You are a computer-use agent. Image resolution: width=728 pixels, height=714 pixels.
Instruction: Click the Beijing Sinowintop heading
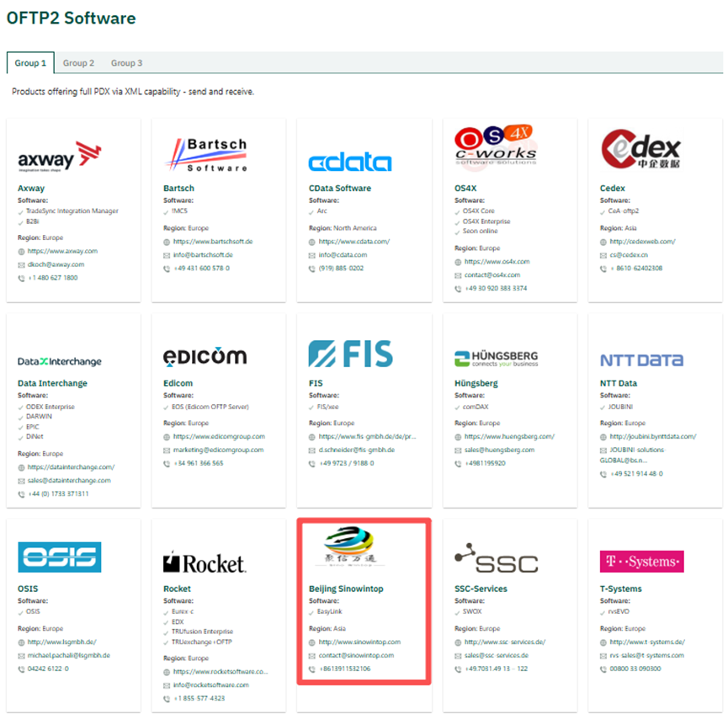pos(346,589)
